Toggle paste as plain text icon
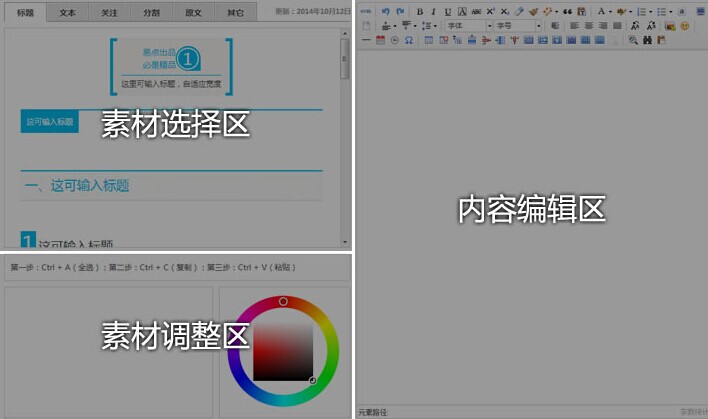 (x=582, y=12)
